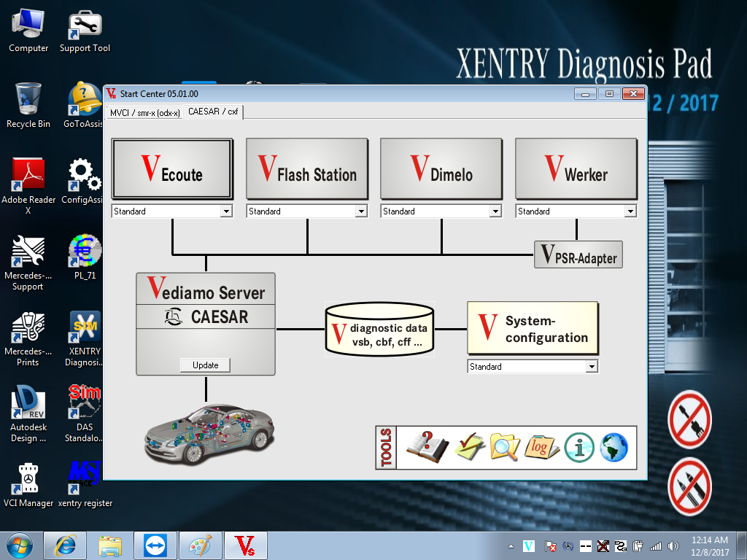Open the help book tool with question mark
This screenshot has height=560, width=747.
[x=427, y=447]
